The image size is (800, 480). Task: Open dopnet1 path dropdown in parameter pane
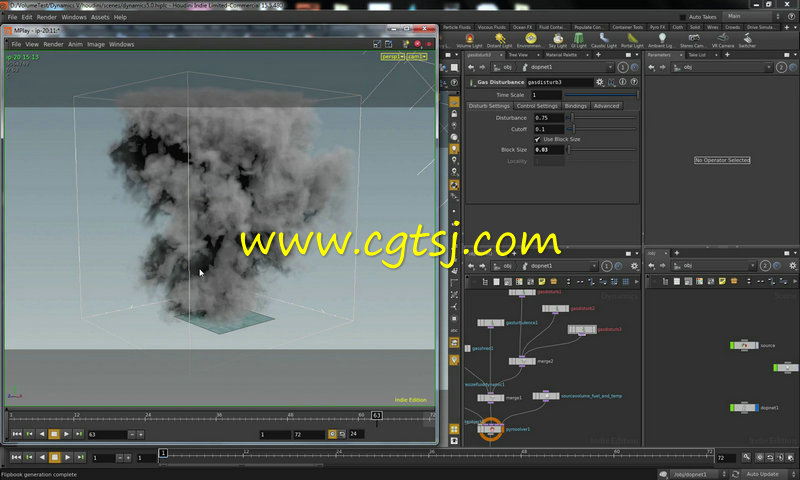pyautogui.click(x=610, y=67)
